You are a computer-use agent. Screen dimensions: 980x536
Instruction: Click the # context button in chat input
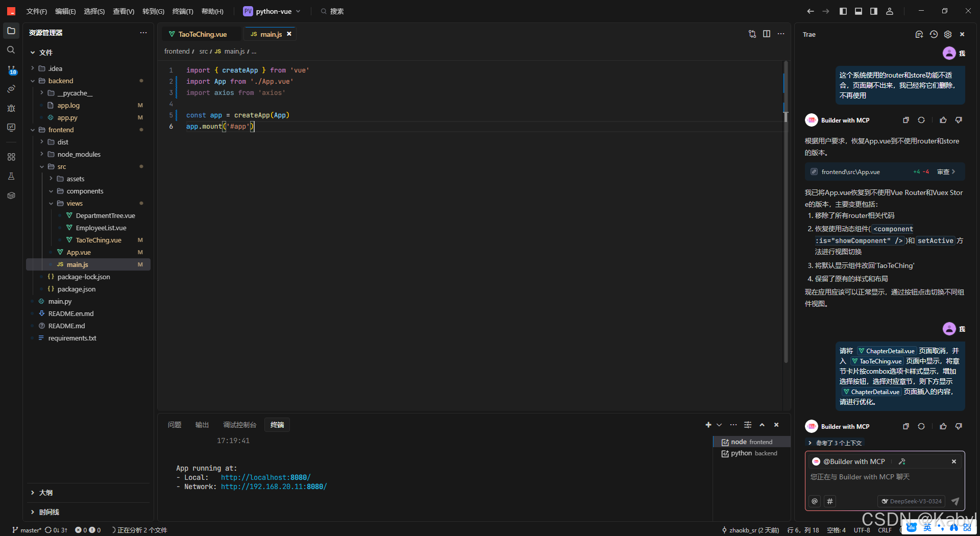click(830, 501)
